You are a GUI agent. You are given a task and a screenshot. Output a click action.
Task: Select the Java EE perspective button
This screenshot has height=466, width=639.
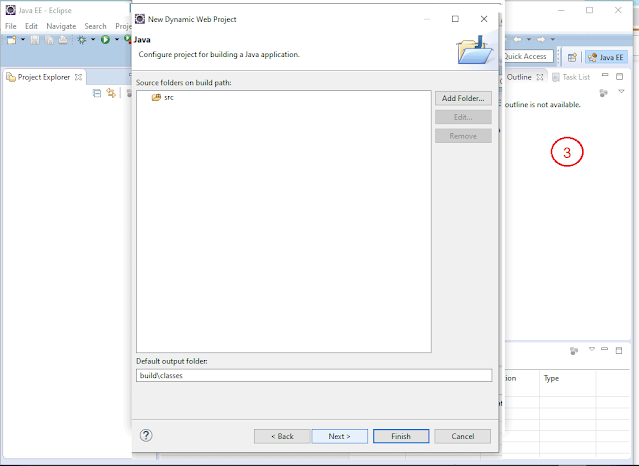click(606, 57)
